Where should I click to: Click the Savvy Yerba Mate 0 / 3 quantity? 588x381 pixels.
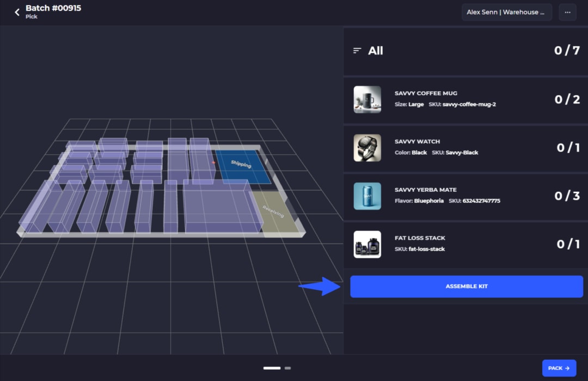click(x=567, y=196)
